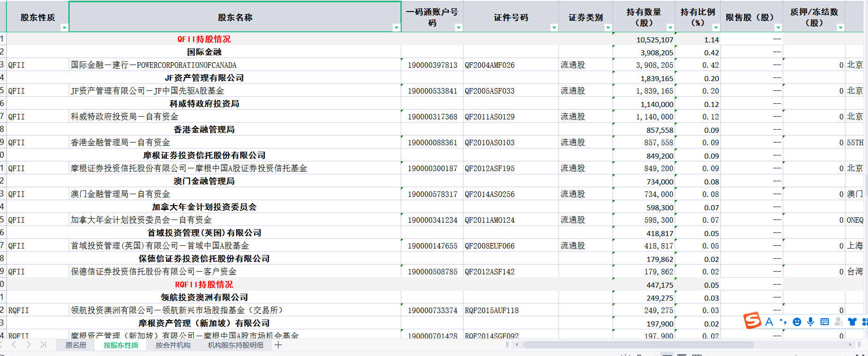Select the 股东名称 header cell

pos(235,17)
